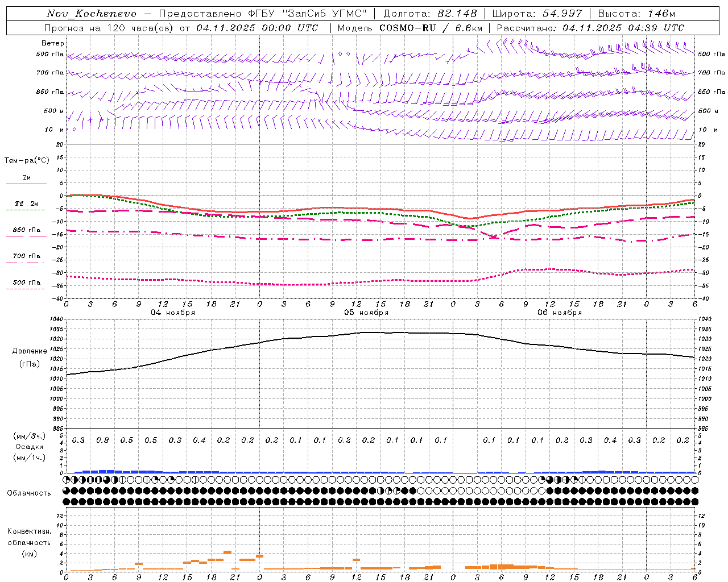Click the station name Nov_Kochenevo
The image size is (728, 582).
pos(92,14)
